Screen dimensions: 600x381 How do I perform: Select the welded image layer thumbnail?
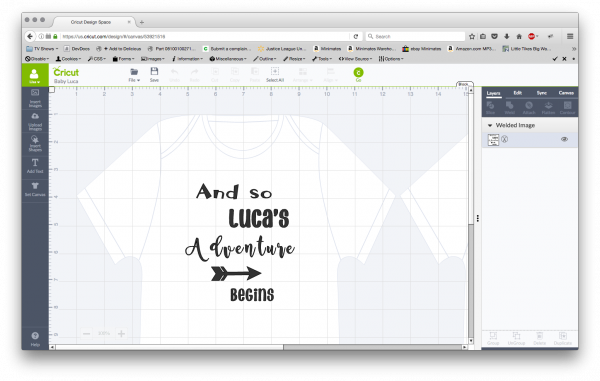point(493,140)
